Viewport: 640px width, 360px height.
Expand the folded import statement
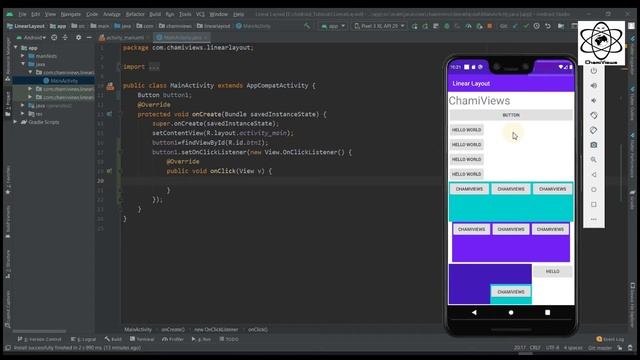pyautogui.click(x=154, y=67)
